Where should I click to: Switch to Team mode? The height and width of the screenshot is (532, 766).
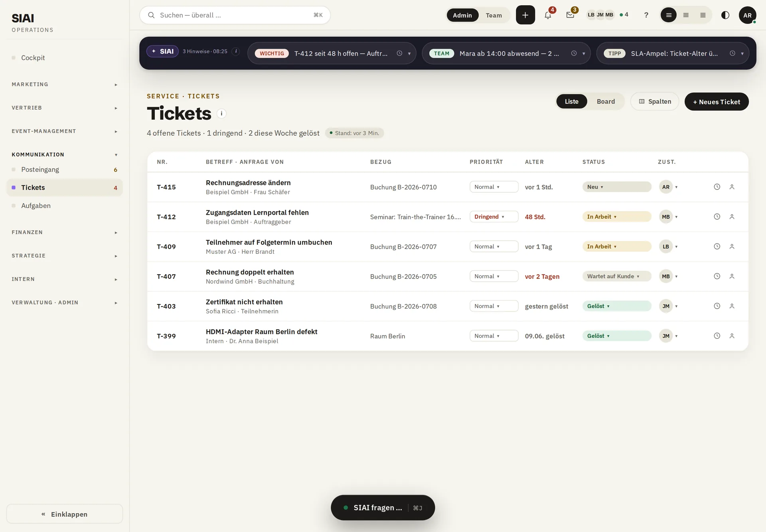pos(494,15)
